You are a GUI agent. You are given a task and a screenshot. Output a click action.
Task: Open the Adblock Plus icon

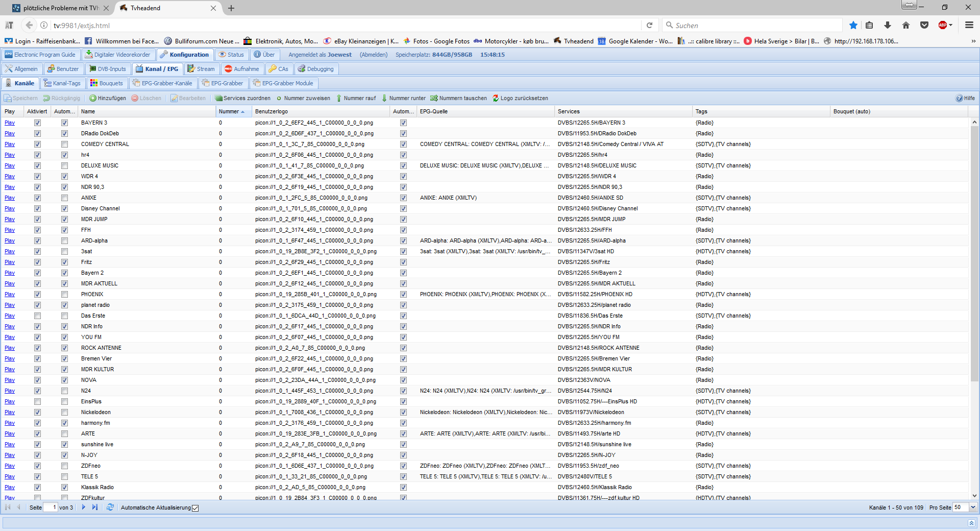[x=943, y=25]
